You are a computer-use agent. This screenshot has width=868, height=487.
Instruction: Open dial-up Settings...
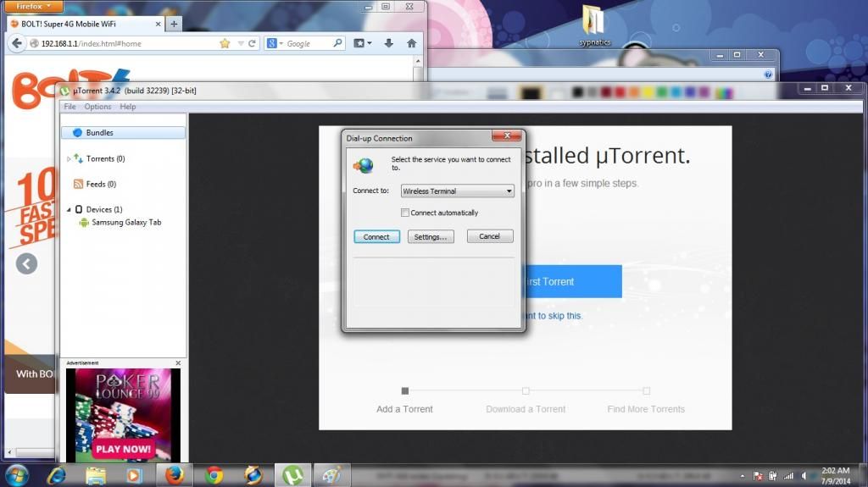point(431,237)
